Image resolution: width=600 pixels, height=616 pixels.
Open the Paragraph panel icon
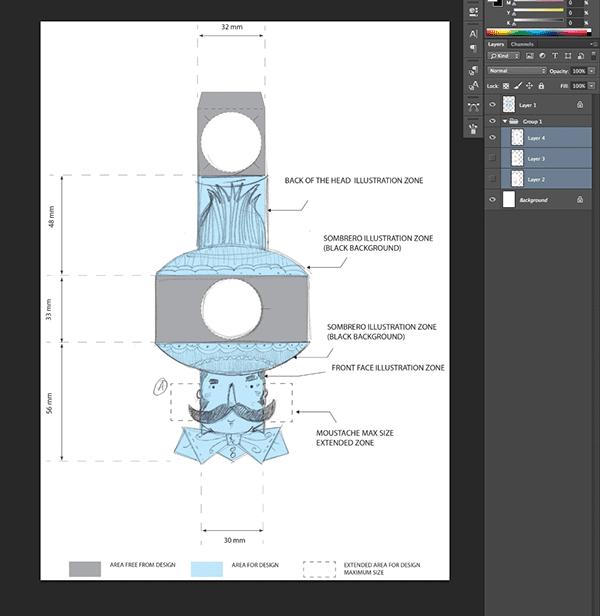pyautogui.click(x=473, y=48)
